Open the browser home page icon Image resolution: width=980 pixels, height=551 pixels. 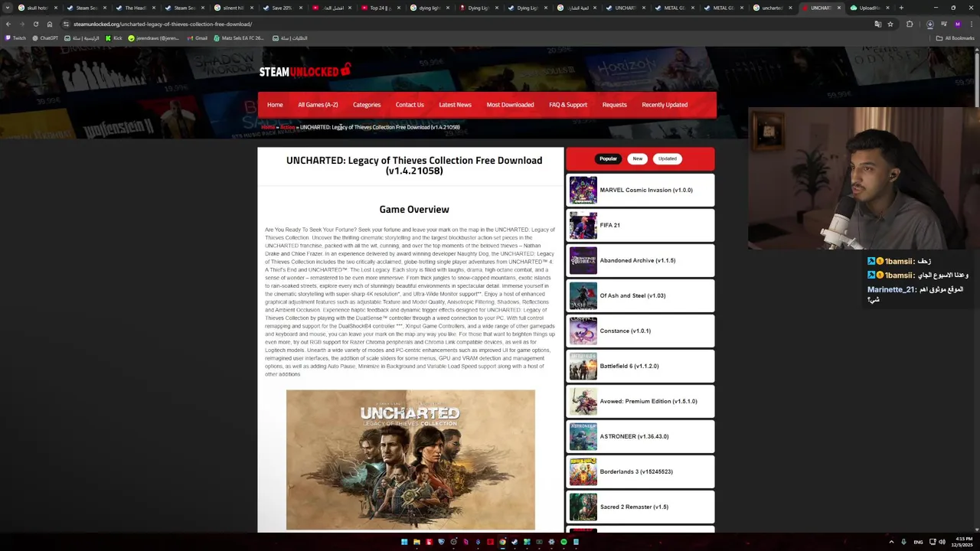(50, 24)
